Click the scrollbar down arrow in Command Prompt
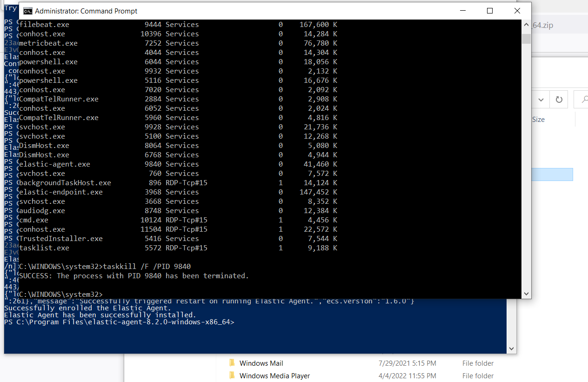Screen dimensions: 588x382 [x=526, y=294]
